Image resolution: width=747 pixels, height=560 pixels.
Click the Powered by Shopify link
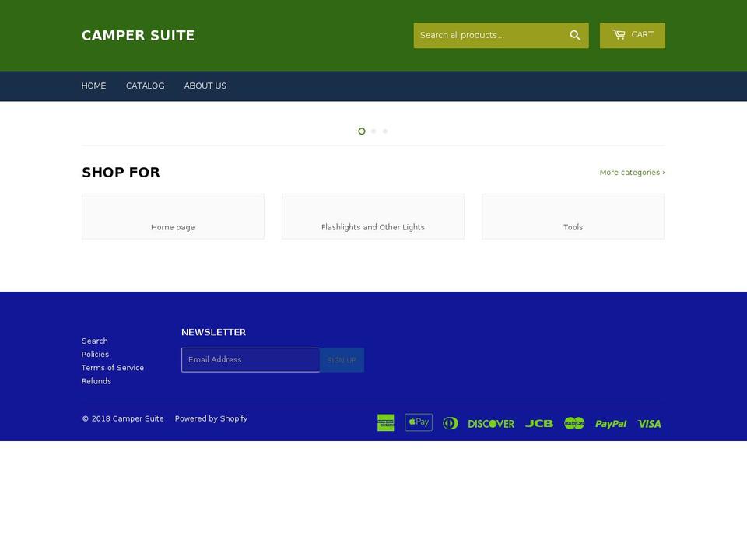[x=211, y=418]
